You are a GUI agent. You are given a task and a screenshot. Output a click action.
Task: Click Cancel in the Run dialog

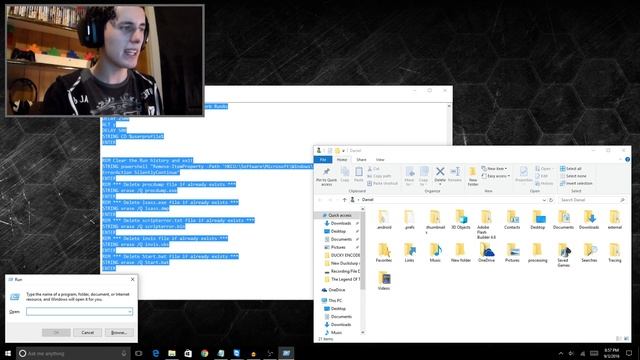pos(87,333)
